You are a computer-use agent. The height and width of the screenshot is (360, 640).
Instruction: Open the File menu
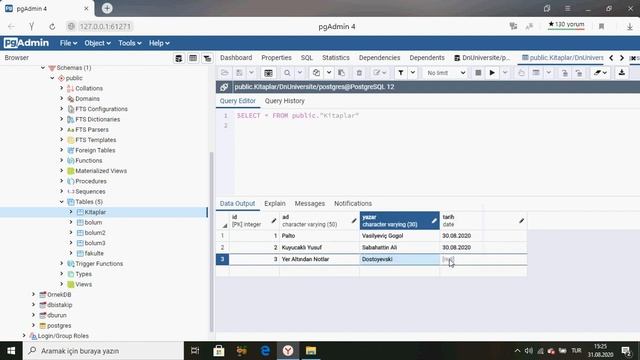coord(68,43)
